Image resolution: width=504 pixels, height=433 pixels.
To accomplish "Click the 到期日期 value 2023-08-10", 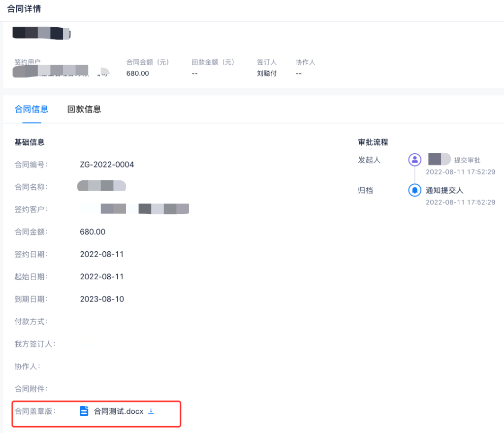I will [x=102, y=299].
